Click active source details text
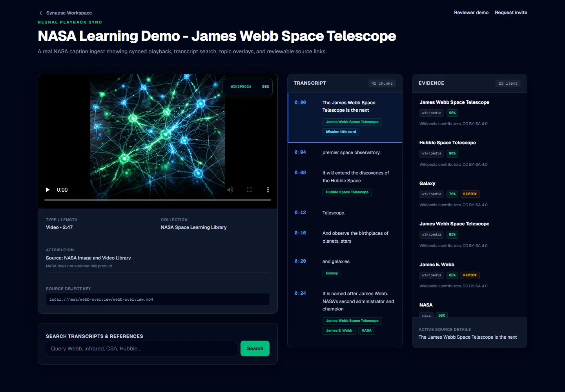The image size is (565, 392). 468,337
